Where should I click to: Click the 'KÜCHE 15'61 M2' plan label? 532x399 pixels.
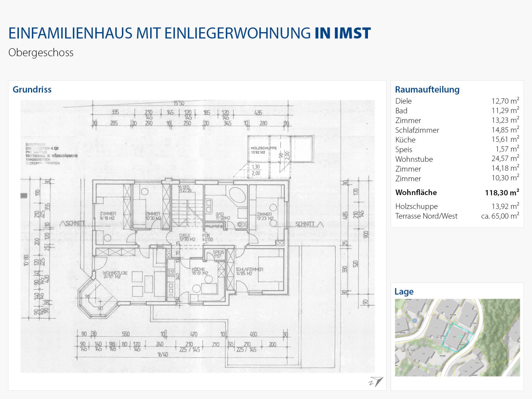coord(200,271)
